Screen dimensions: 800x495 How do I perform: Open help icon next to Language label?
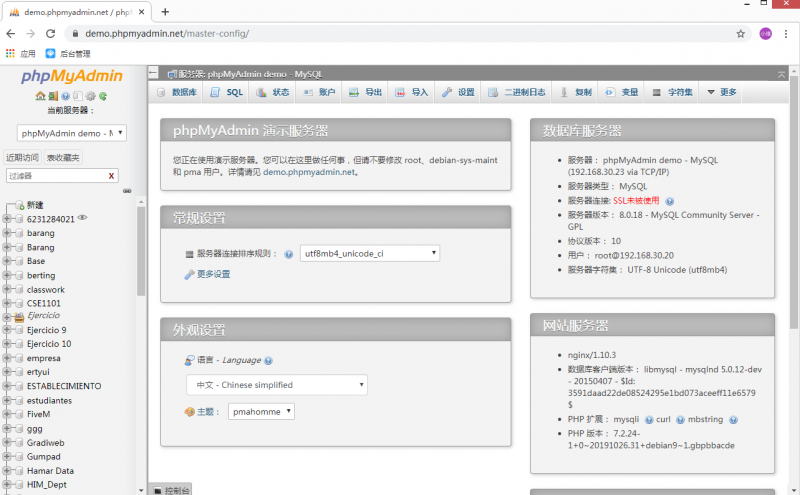268,361
